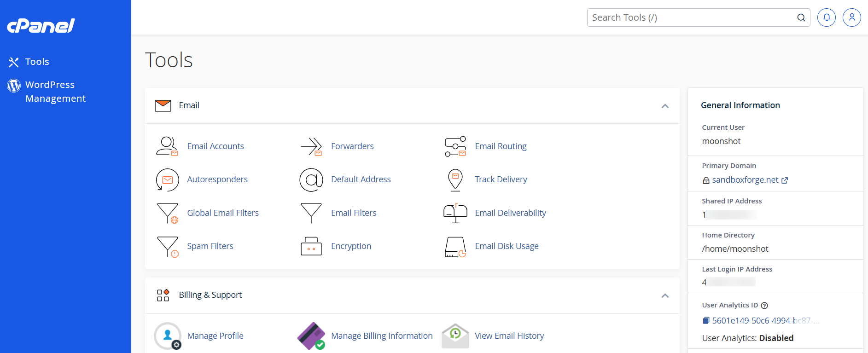Open the Default Address link
The image size is (868, 353).
(x=361, y=179)
